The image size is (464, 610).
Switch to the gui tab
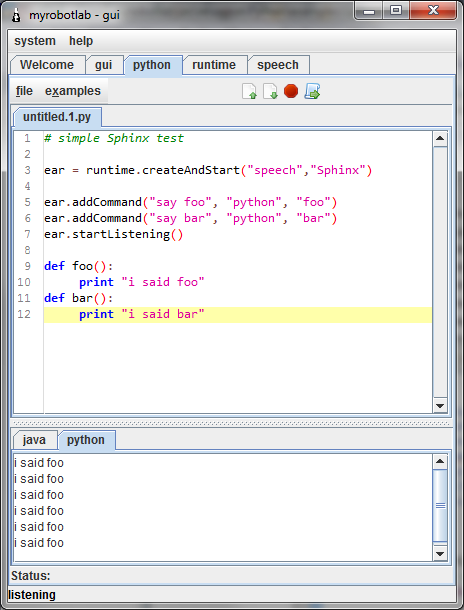pos(103,65)
